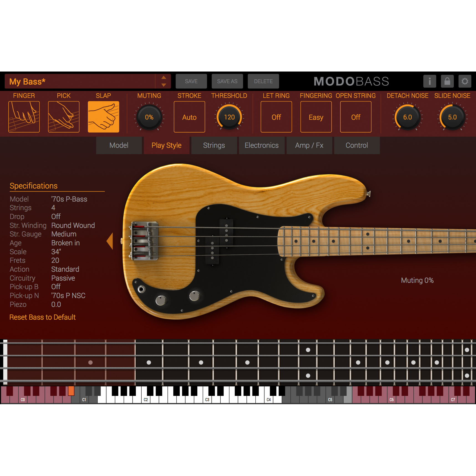Click the bass bridge on the guitar
The image size is (476, 476).
144,241
